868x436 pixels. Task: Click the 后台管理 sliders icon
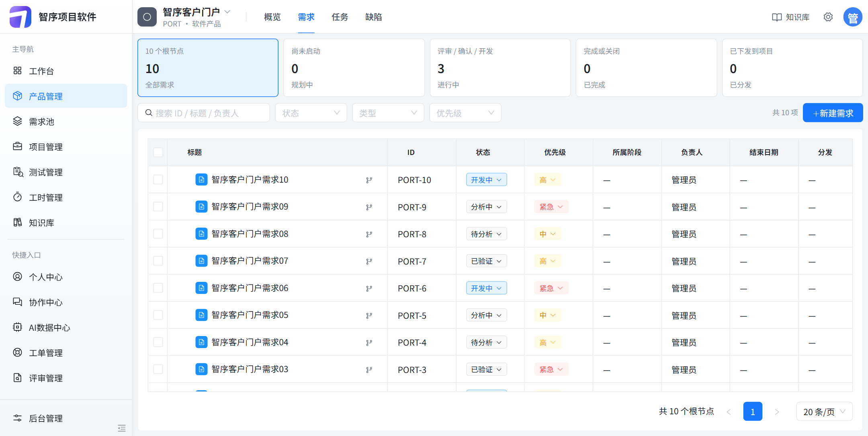coord(17,418)
